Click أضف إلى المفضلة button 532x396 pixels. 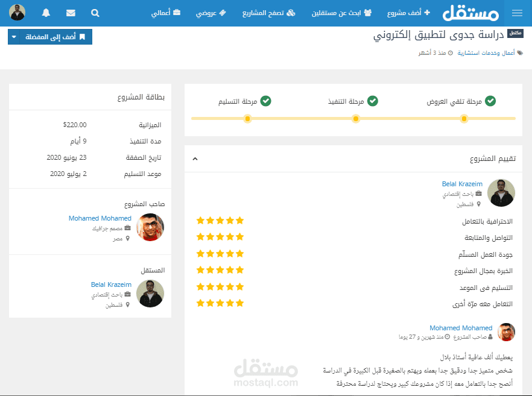coord(56,37)
